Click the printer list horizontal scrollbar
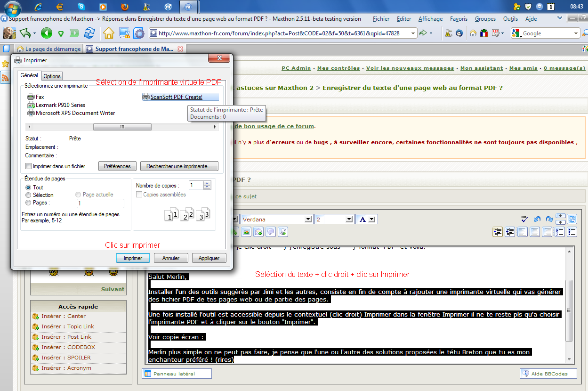This screenshot has width=588, height=391. 122,127
